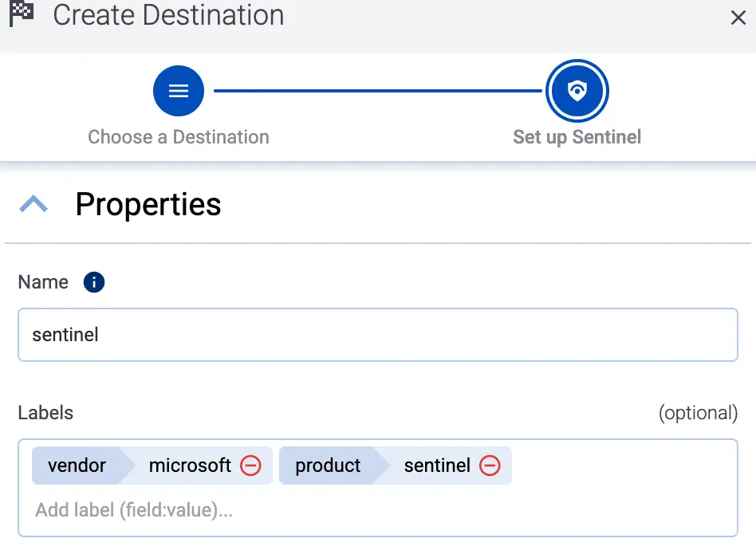The width and height of the screenshot is (756, 550).
Task: Click the 'microsoft' label value
Action: click(190, 466)
